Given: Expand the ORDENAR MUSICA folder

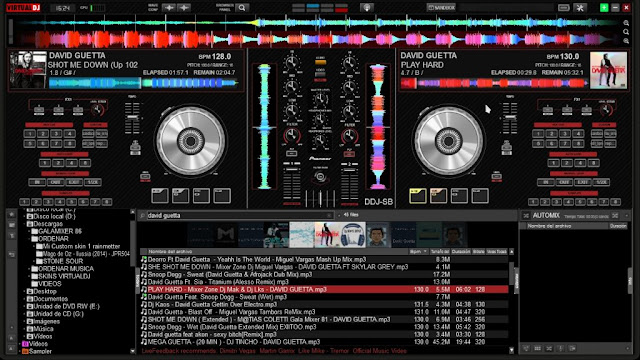Looking at the screenshot, I should pos(29,269).
